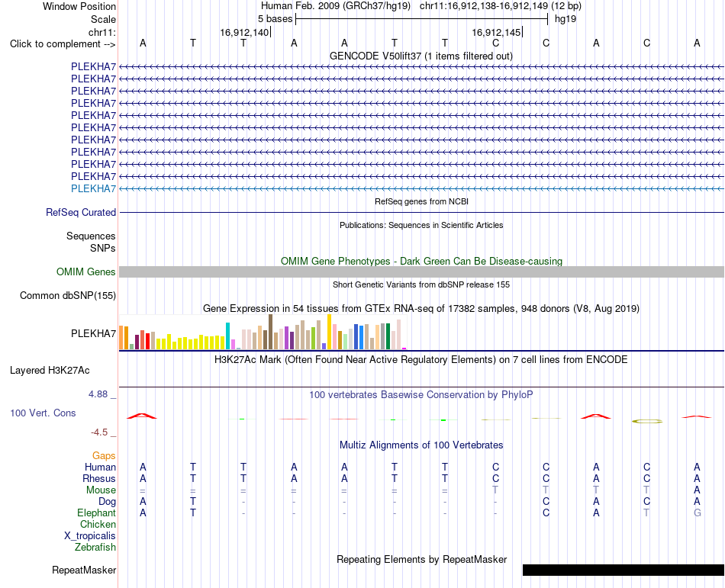Open Common dbSNP(155) track label
Screen dimensions: 725x588
click(x=68, y=296)
